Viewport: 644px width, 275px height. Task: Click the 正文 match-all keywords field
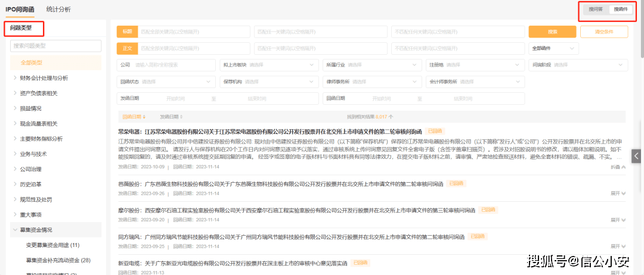[194, 48]
